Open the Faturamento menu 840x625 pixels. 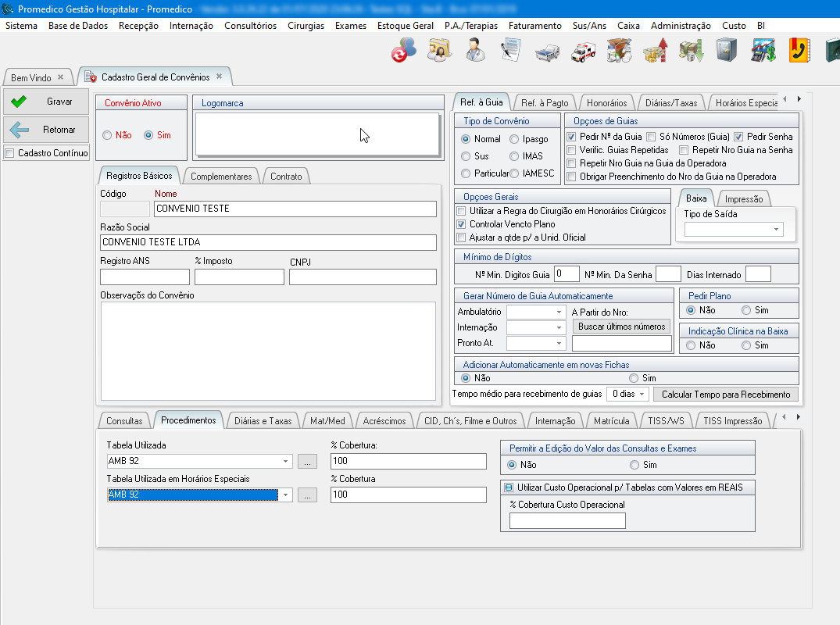(534, 26)
